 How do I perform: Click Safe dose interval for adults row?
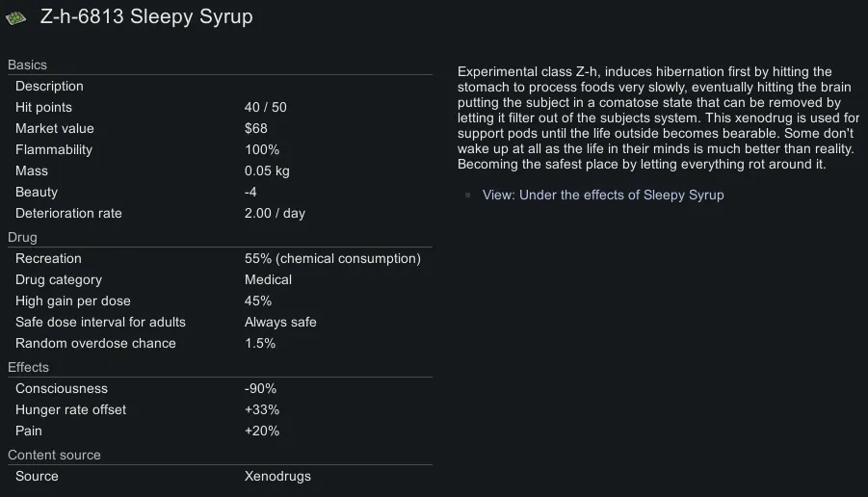point(220,323)
